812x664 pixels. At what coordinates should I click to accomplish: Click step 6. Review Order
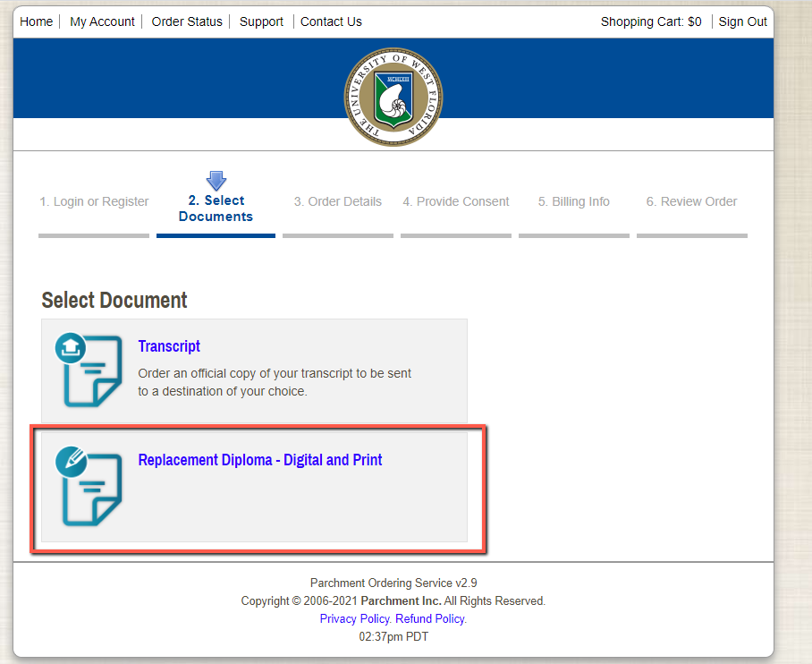click(691, 201)
